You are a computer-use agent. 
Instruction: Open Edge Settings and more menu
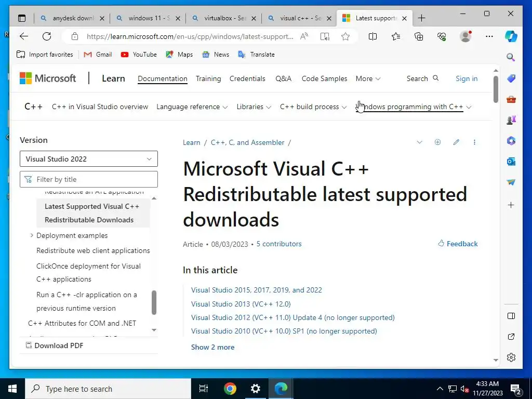tap(489, 36)
